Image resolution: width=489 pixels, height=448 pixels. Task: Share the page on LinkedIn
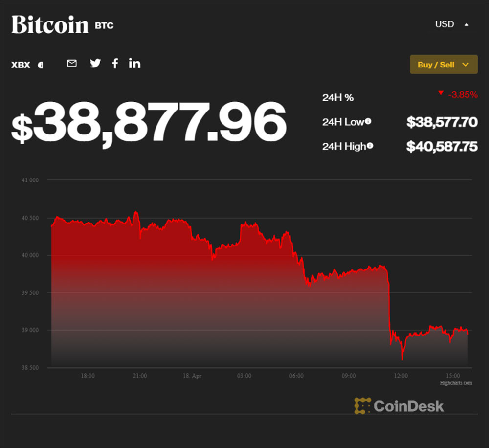tap(134, 63)
